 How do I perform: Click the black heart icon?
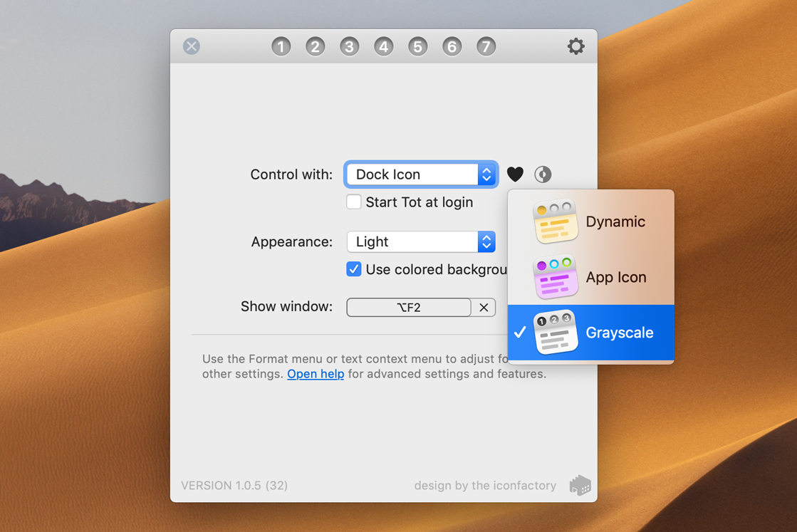[515, 174]
